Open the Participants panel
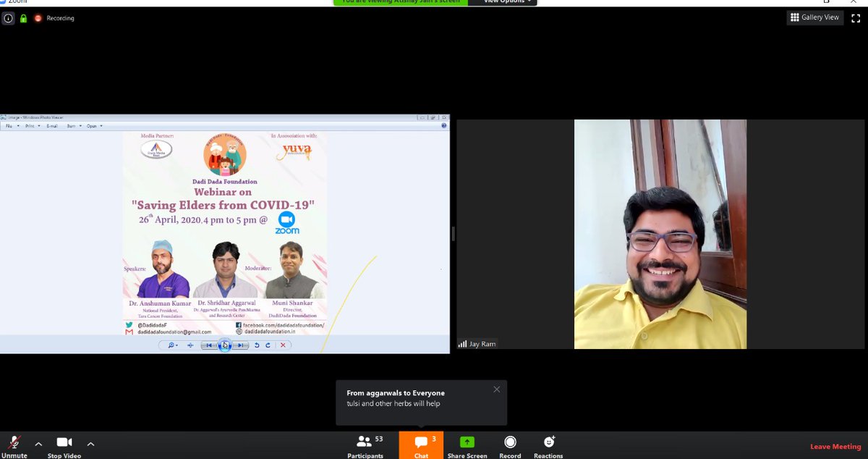This screenshot has height=459, width=868. (x=365, y=445)
